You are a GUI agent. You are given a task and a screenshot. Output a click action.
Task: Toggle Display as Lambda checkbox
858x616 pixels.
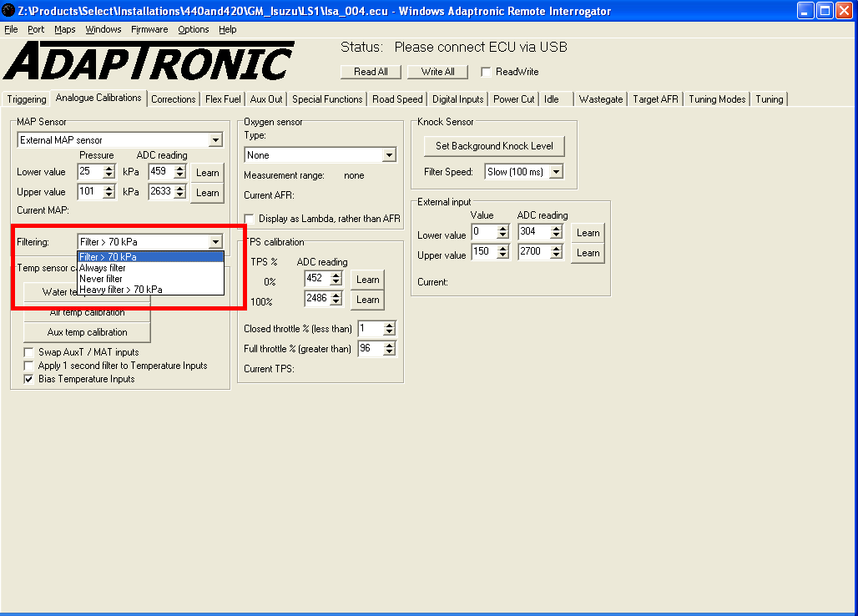(x=249, y=219)
